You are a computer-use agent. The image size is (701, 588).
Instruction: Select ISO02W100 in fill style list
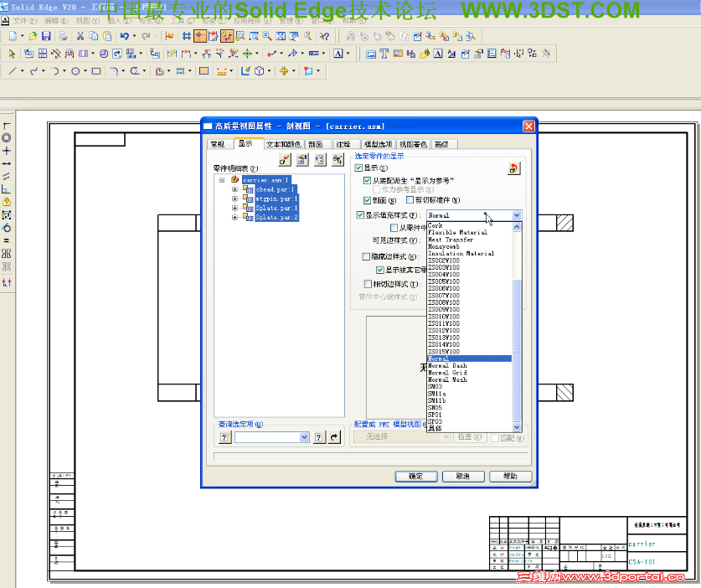tap(469, 260)
